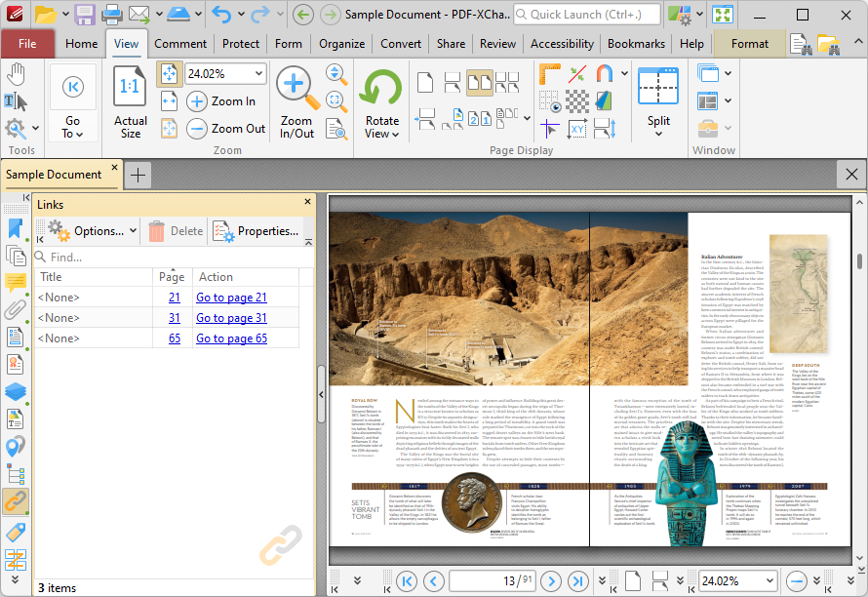The image size is (868, 597).
Task: Click the document vertical scrollbar thumb
Action: (x=859, y=260)
